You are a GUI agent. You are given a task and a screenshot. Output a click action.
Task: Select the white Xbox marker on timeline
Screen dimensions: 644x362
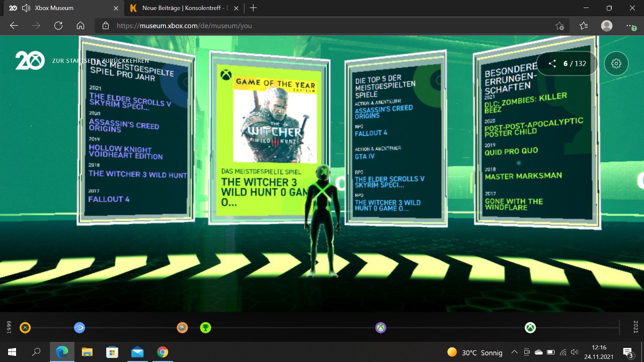click(x=530, y=328)
